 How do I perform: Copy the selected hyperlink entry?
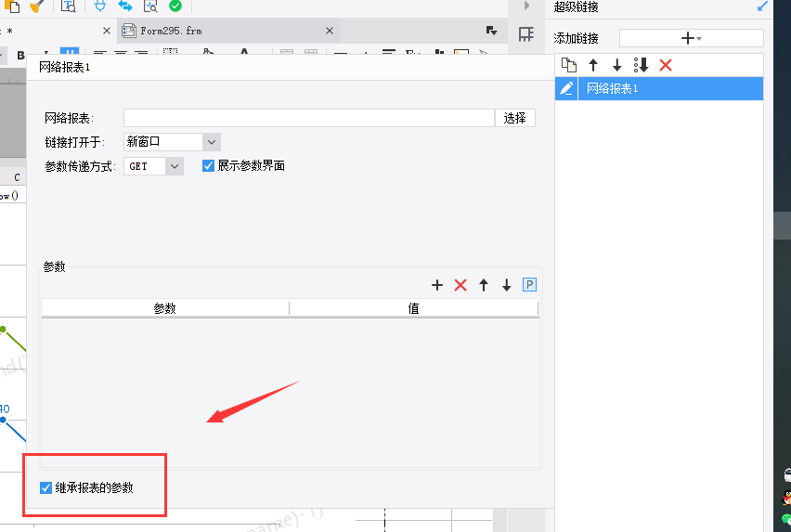(569, 65)
